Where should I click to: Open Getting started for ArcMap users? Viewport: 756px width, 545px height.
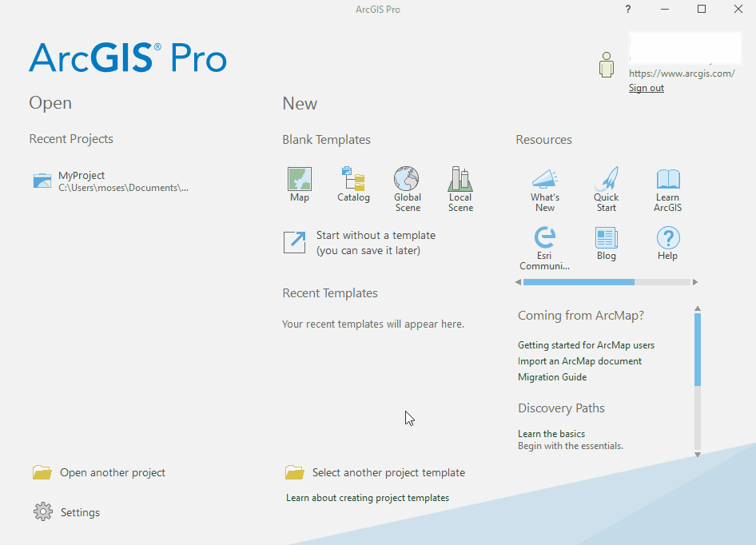pyautogui.click(x=586, y=345)
